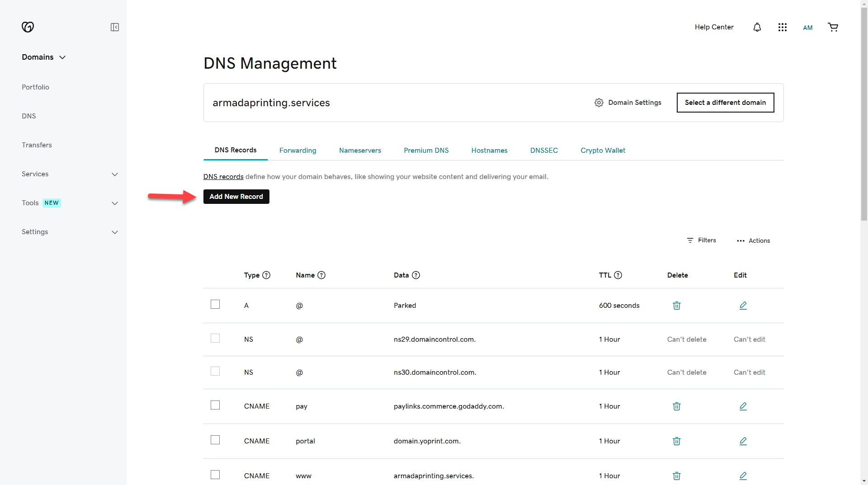
Task: Open the Filters options
Action: pos(701,240)
